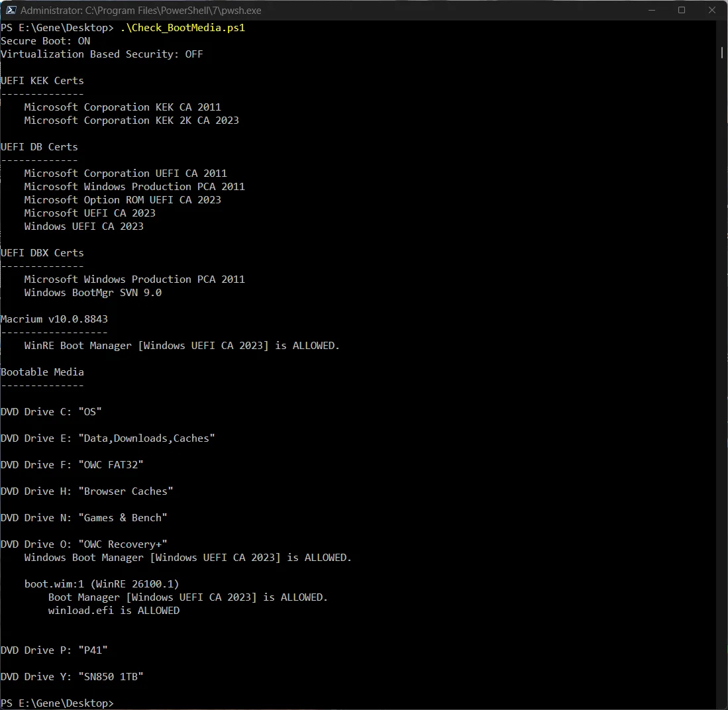This screenshot has height=710, width=728.
Task: Click the 'UEFI DB Certs' heading
Action: (x=40, y=147)
